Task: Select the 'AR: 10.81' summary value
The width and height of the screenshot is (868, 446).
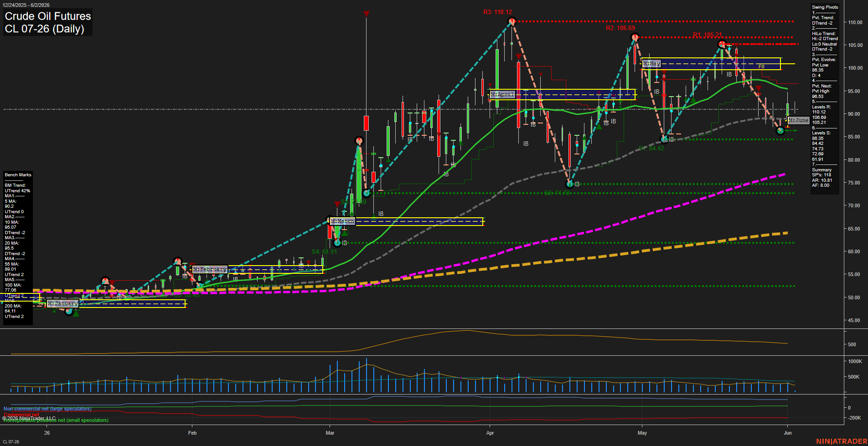Action: point(822,180)
